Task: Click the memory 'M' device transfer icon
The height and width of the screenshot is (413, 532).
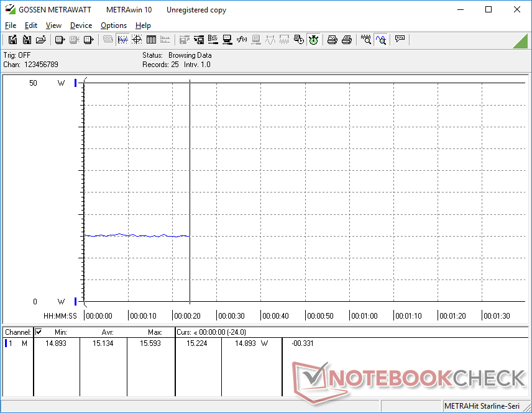Action: point(88,40)
